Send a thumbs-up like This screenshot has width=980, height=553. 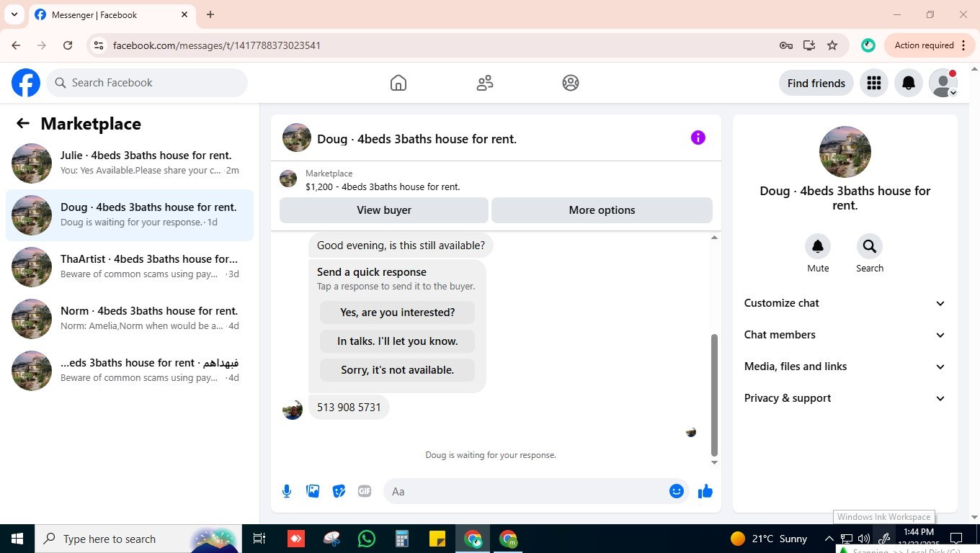705,491
